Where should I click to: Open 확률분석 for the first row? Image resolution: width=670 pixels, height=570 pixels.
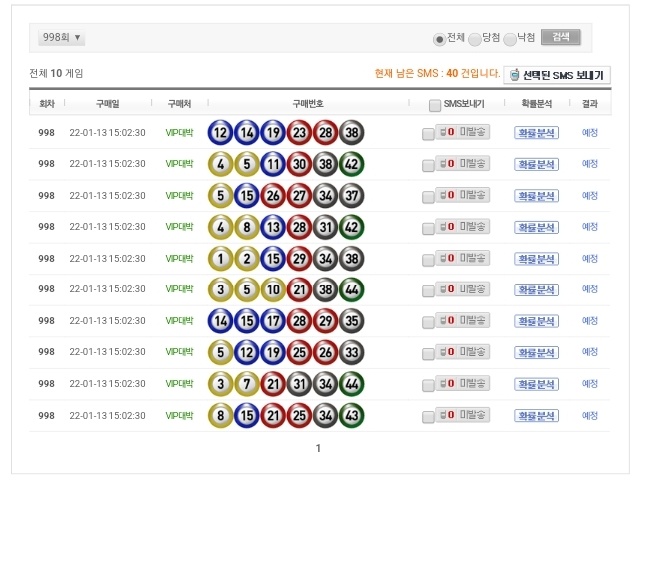point(536,133)
